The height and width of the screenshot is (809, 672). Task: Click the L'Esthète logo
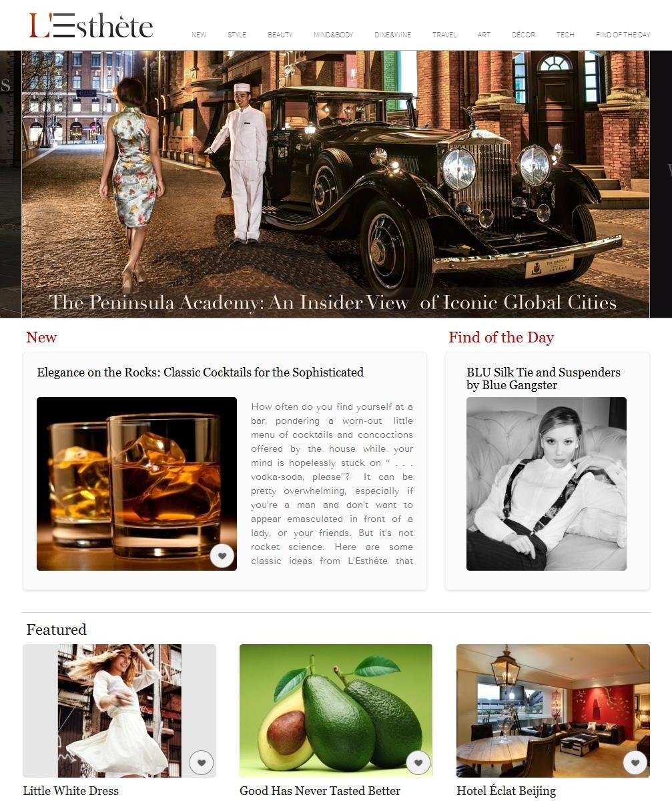91,26
